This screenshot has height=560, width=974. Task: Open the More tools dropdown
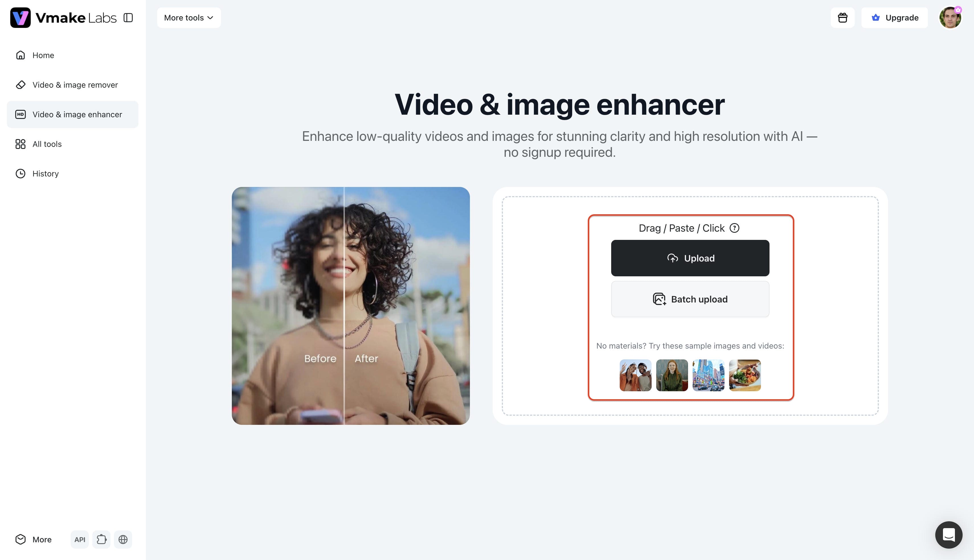(189, 18)
